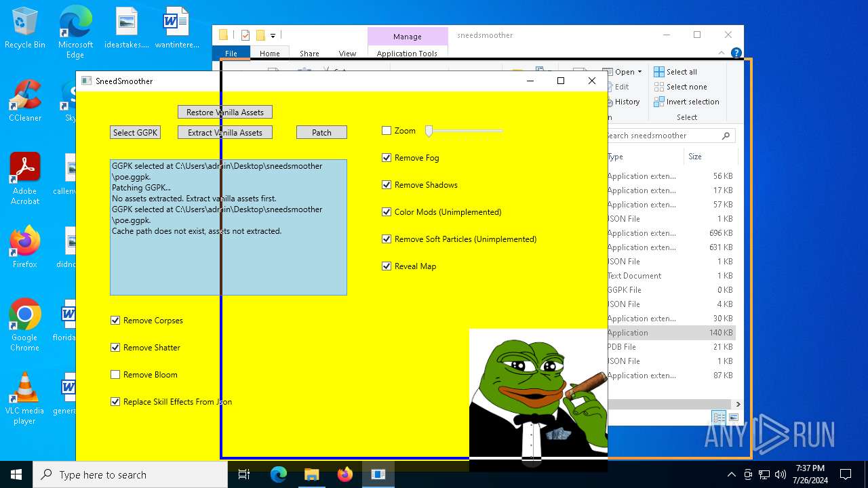Open the notification center icon
The height and width of the screenshot is (488, 868).
pos(846,474)
